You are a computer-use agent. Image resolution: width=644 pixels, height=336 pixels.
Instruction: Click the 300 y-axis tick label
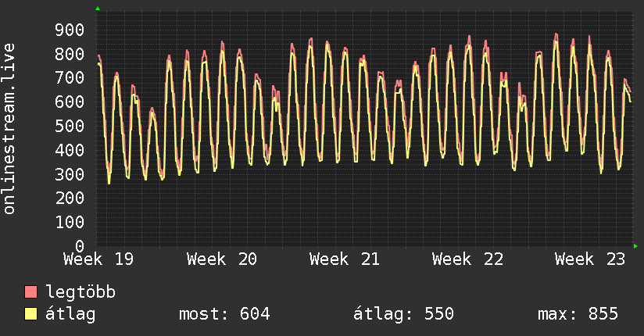(x=70, y=174)
